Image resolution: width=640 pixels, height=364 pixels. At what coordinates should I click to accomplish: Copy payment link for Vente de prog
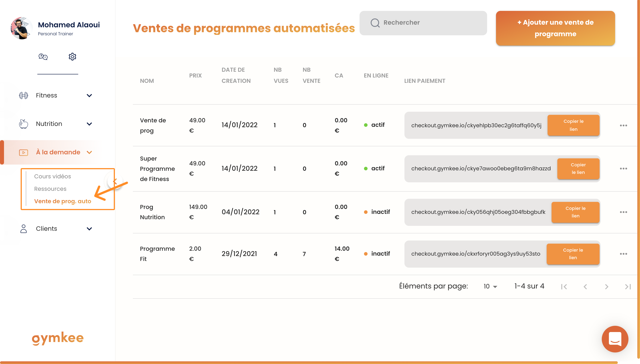point(573,125)
